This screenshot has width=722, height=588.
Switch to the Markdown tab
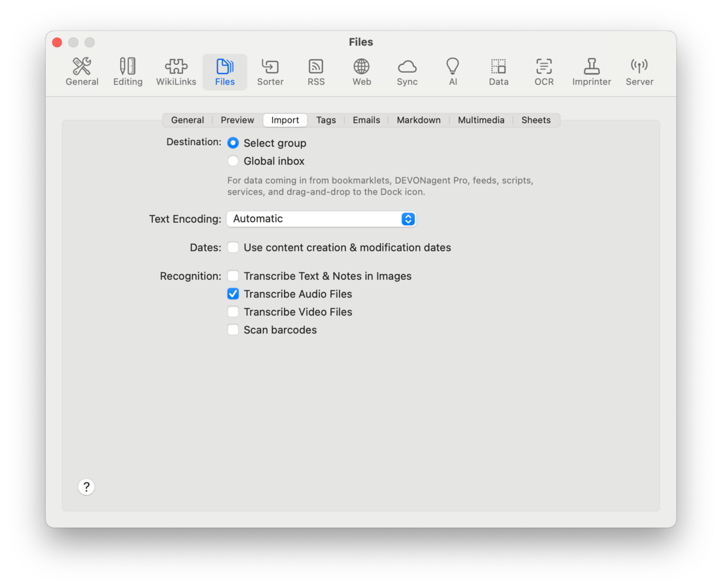[418, 120]
